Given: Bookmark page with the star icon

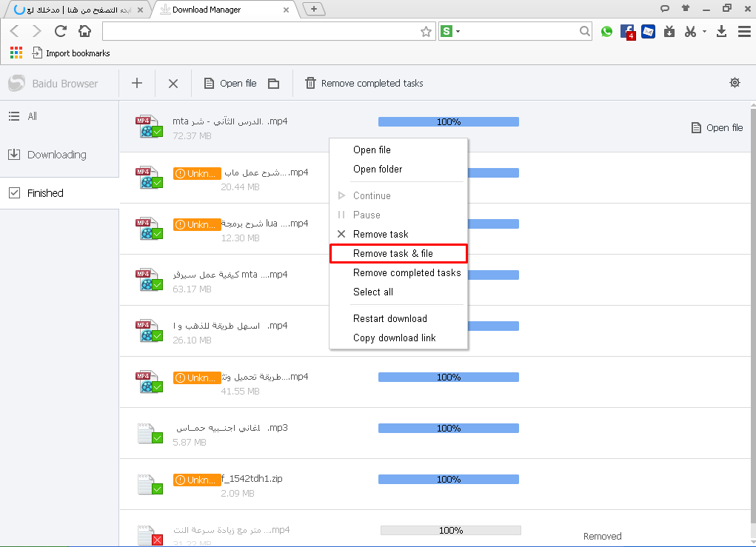Looking at the screenshot, I should pos(426,32).
